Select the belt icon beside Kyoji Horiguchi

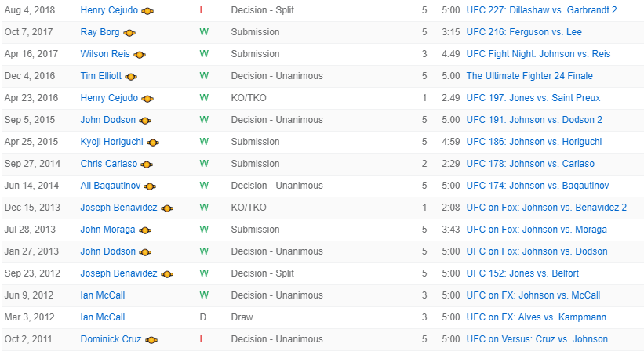tap(152, 143)
